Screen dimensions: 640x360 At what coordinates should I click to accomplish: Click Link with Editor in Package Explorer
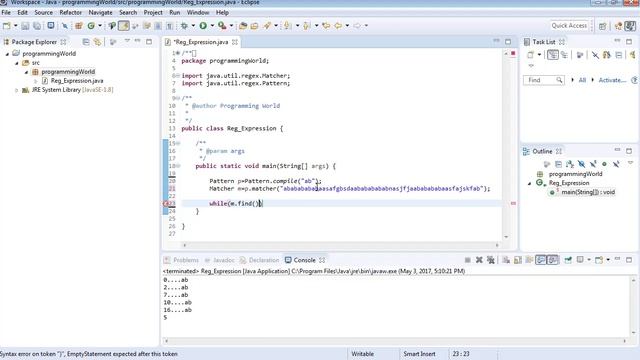click(x=97, y=42)
